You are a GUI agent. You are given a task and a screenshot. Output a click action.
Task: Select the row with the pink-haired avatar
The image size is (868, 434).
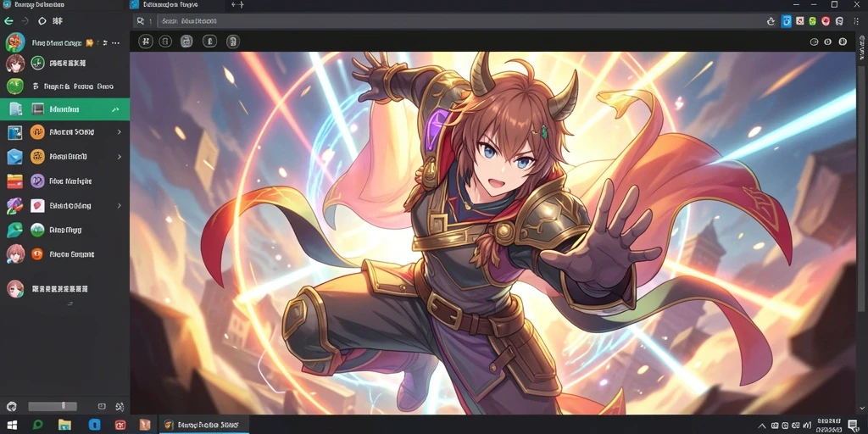coord(64,254)
